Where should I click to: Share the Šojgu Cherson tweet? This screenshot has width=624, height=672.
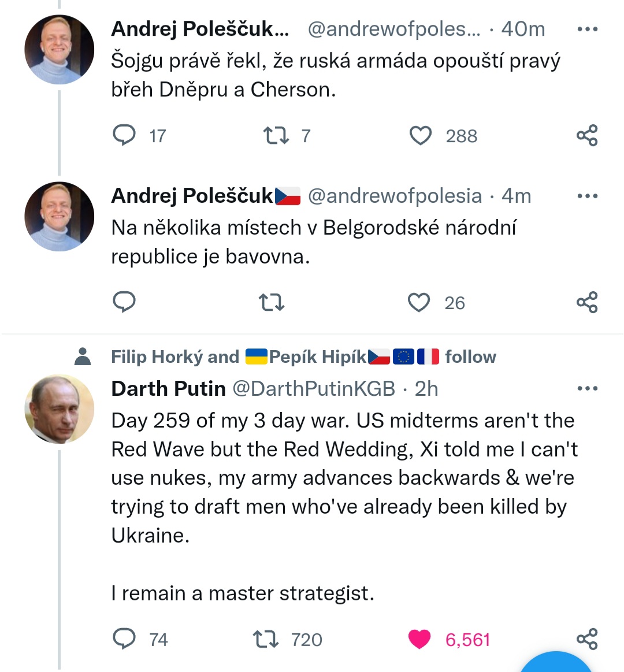pyautogui.click(x=587, y=136)
